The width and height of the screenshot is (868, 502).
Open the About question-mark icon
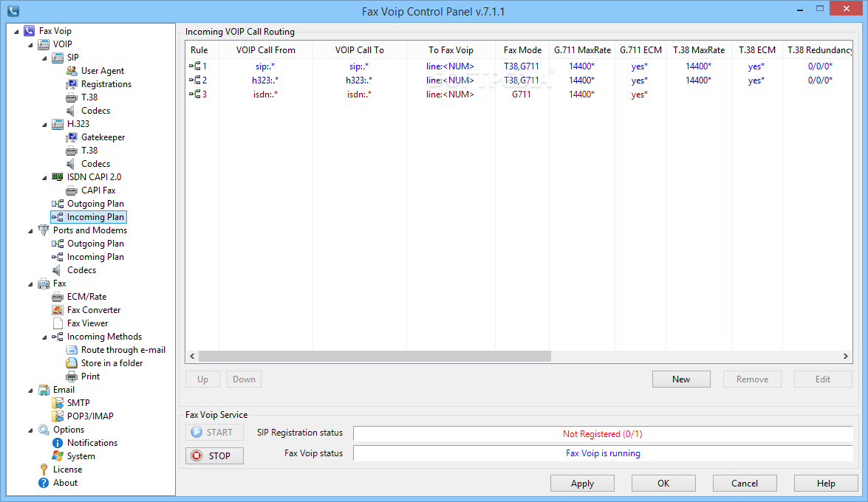coord(43,483)
